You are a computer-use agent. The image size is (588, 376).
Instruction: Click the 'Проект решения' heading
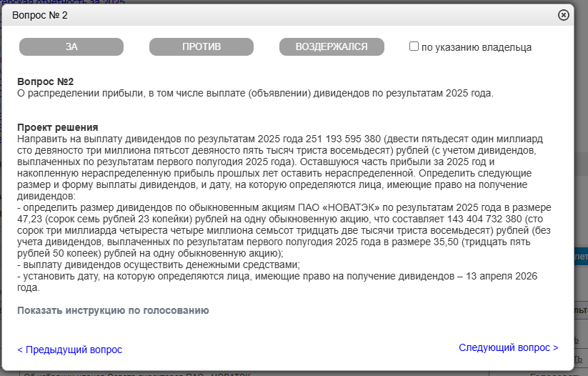click(58, 127)
